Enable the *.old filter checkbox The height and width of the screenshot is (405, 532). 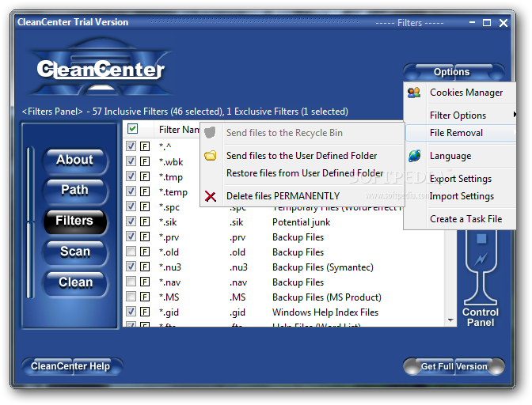tap(131, 252)
